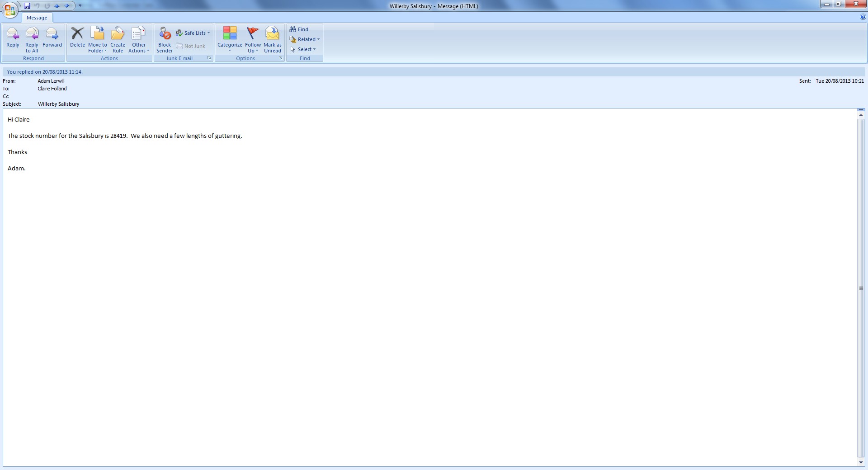Click the 'You replied on 20/08/2013' info bar
This screenshot has height=470, width=868.
[434, 72]
